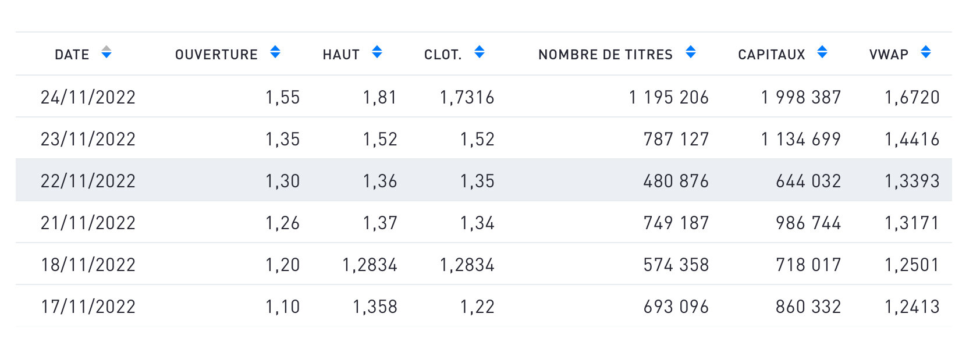Click the DATE column header label
Viewport: 980px width, 349px height.
tap(72, 55)
